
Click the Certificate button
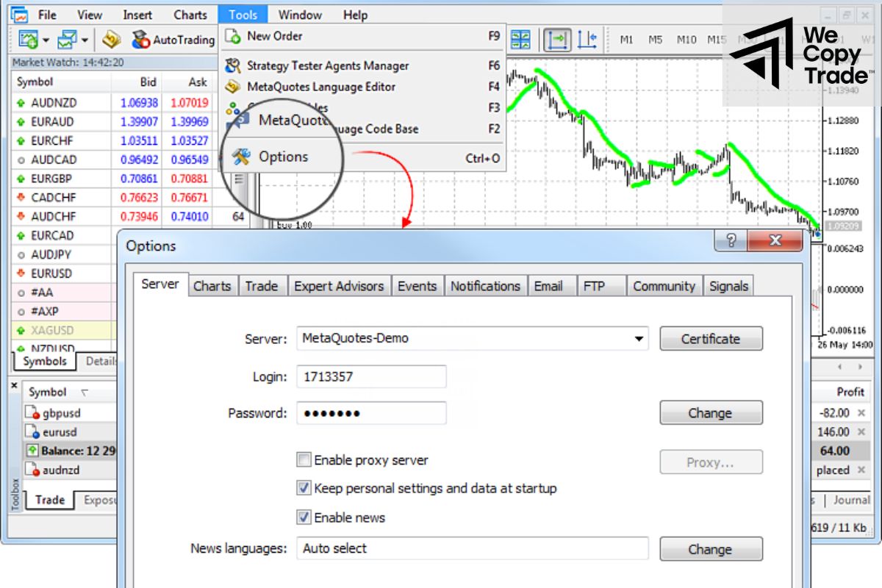(710, 339)
